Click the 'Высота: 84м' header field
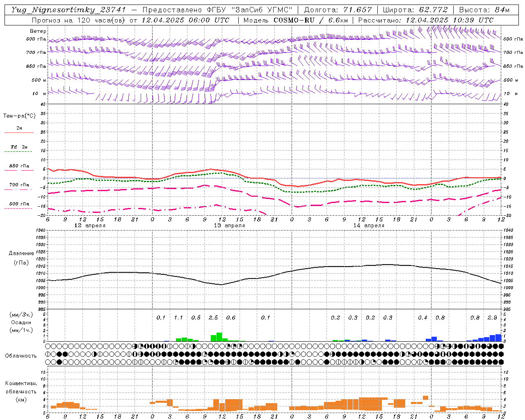 (x=484, y=10)
